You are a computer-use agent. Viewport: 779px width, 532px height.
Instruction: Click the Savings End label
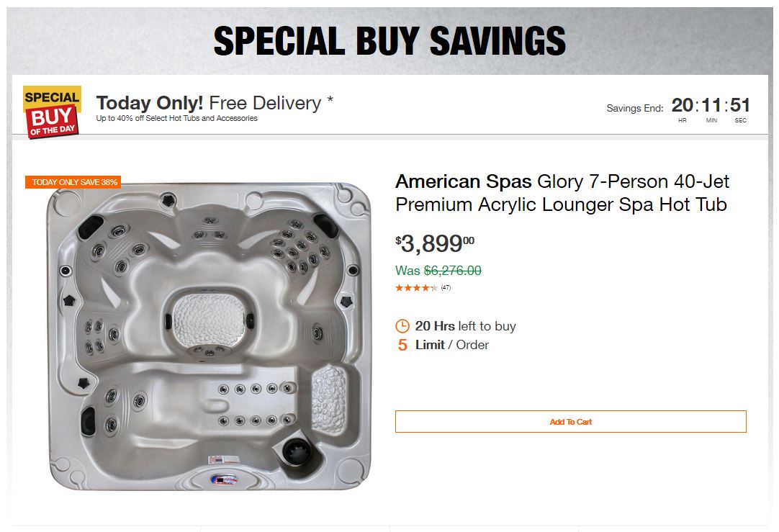[634, 109]
